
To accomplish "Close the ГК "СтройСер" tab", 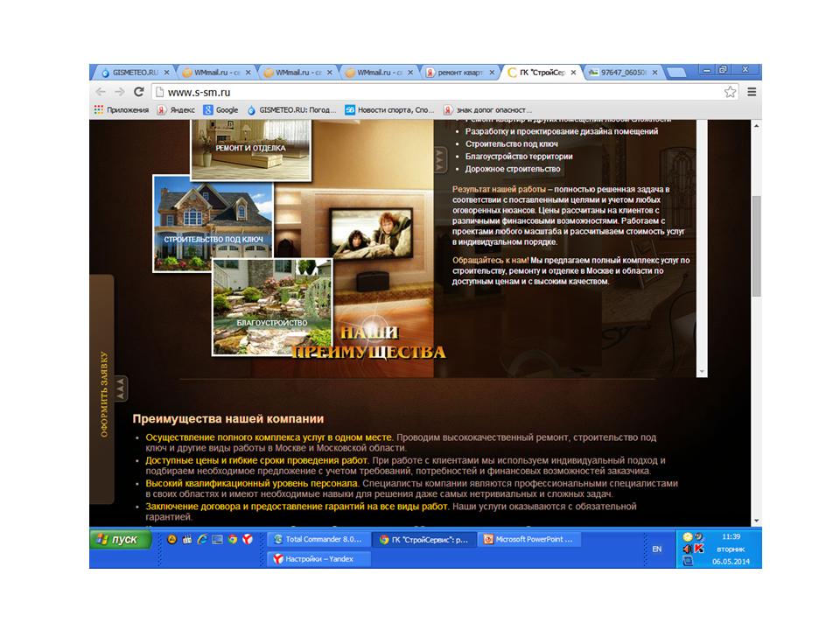I will (573, 73).
